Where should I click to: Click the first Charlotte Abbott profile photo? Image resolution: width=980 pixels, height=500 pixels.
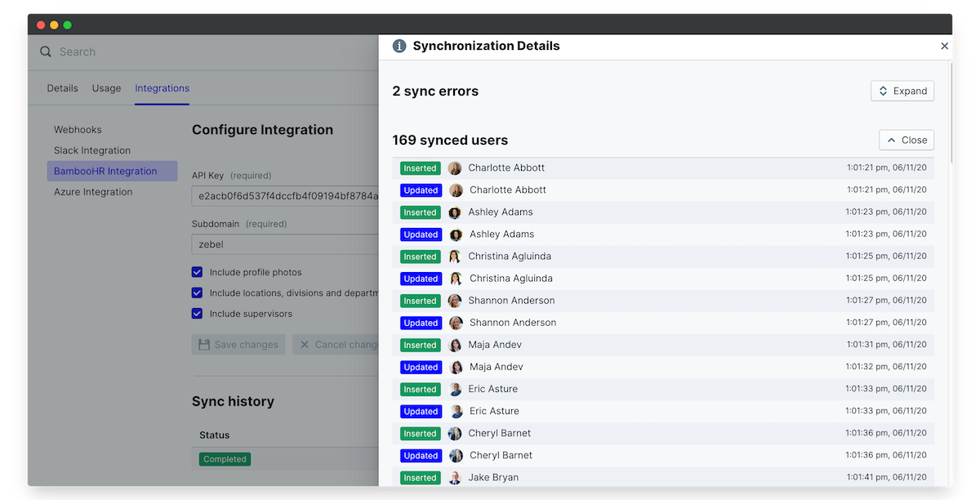[455, 168]
